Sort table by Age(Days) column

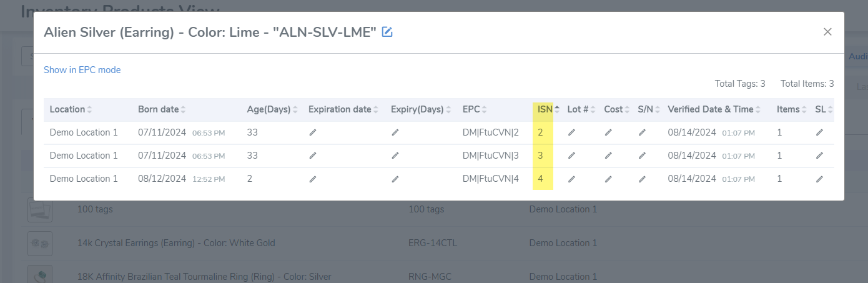pos(273,109)
